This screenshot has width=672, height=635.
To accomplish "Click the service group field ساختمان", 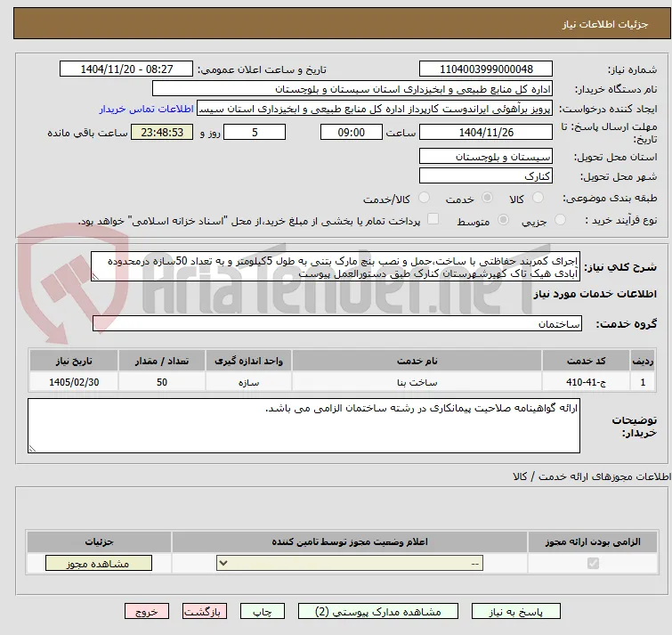I will pyautogui.click(x=336, y=323).
